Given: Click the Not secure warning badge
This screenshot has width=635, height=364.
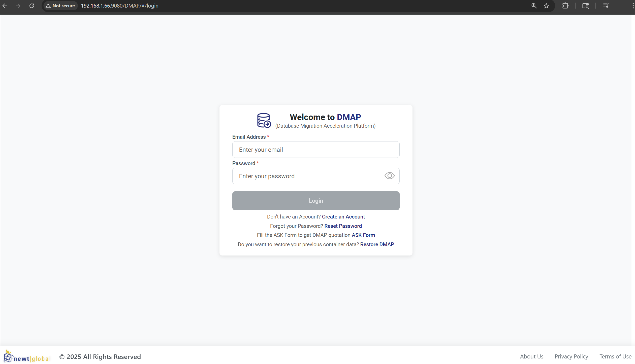Looking at the screenshot, I should (60, 6).
